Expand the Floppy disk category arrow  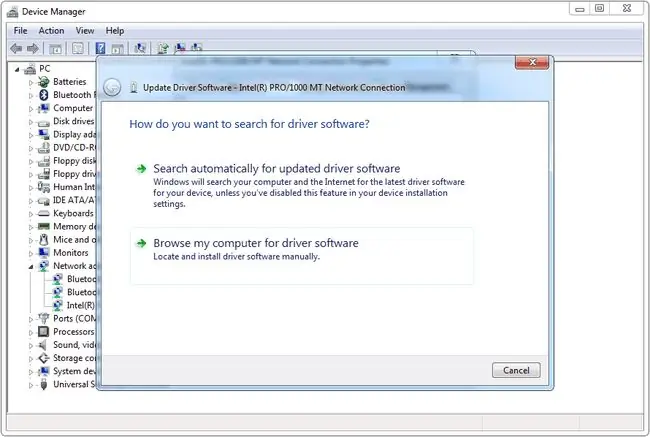31,162
